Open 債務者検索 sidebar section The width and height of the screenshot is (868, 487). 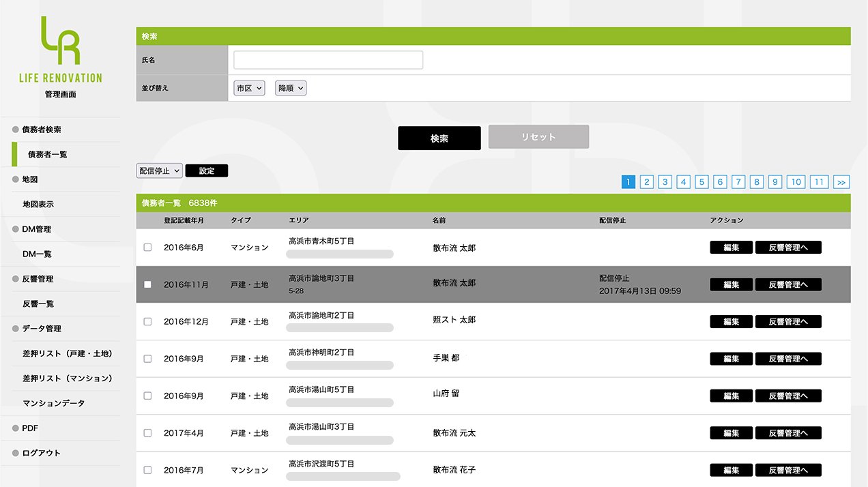(x=42, y=130)
